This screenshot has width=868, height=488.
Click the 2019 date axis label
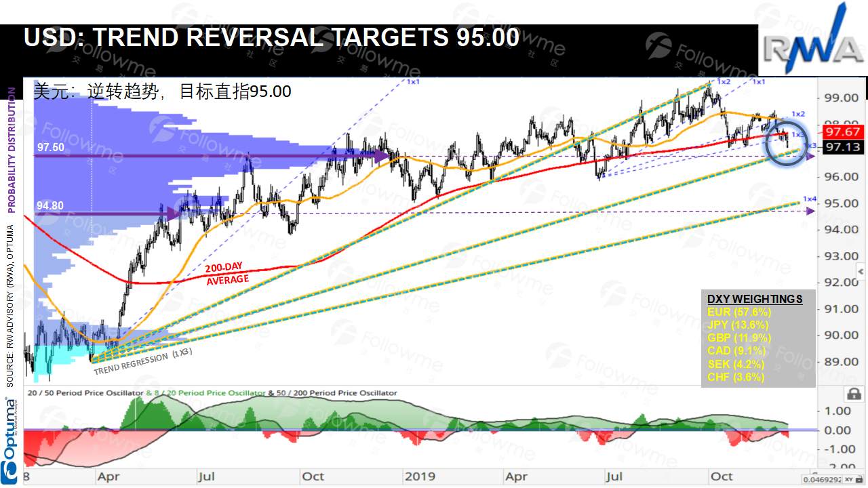coord(420,476)
